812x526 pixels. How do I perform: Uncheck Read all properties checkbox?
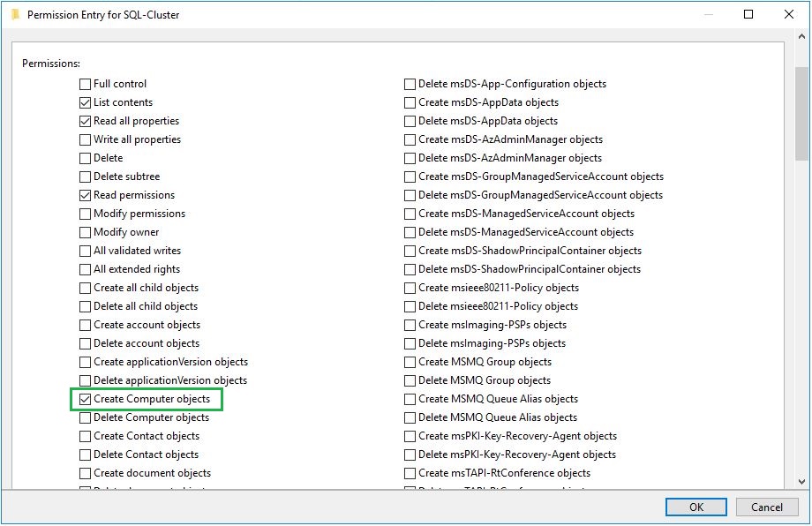(x=86, y=121)
